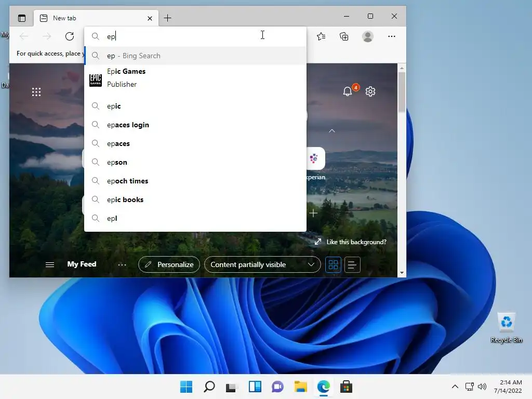
Task: Open the app launcher grid icon
Action: 36,92
